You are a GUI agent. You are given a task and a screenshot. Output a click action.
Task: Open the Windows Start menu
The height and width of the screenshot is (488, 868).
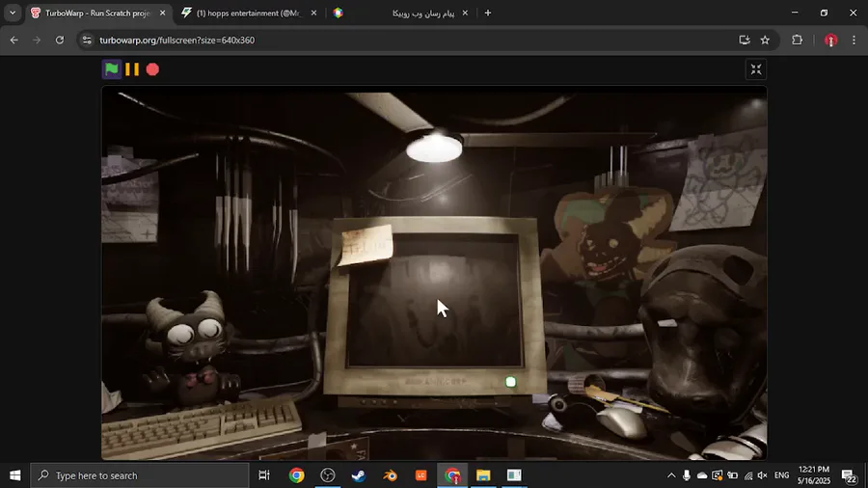click(x=14, y=475)
